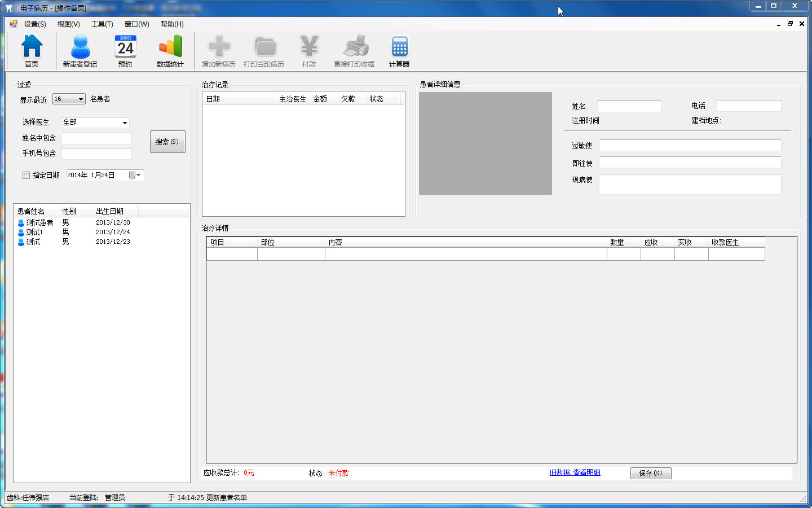Click the 管理员 status bar entry
This screenshot has height=508, width=812.
point(114,497)
